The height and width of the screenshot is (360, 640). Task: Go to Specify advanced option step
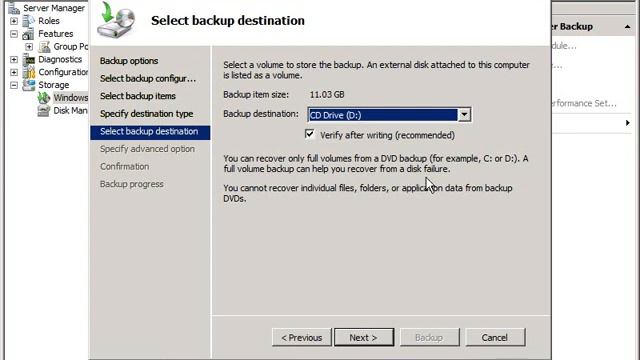coord(147,149)
